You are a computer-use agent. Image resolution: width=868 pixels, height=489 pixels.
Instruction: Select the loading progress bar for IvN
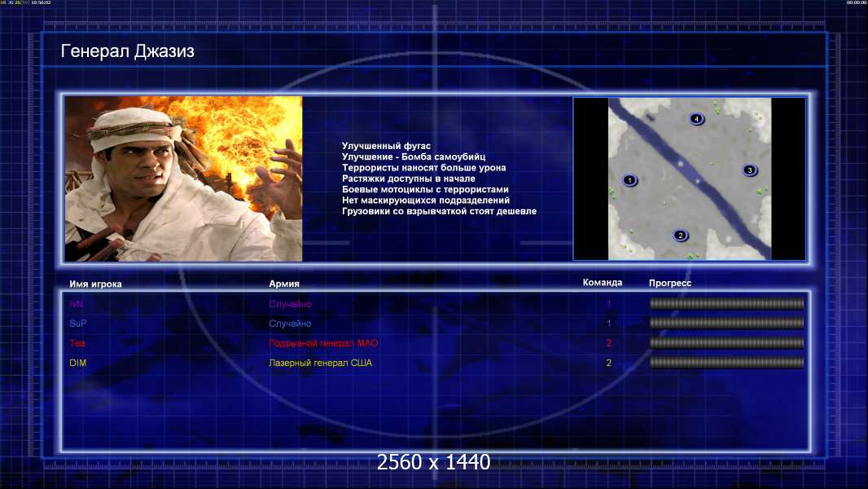pyautogui.click(x=727, y=303)
